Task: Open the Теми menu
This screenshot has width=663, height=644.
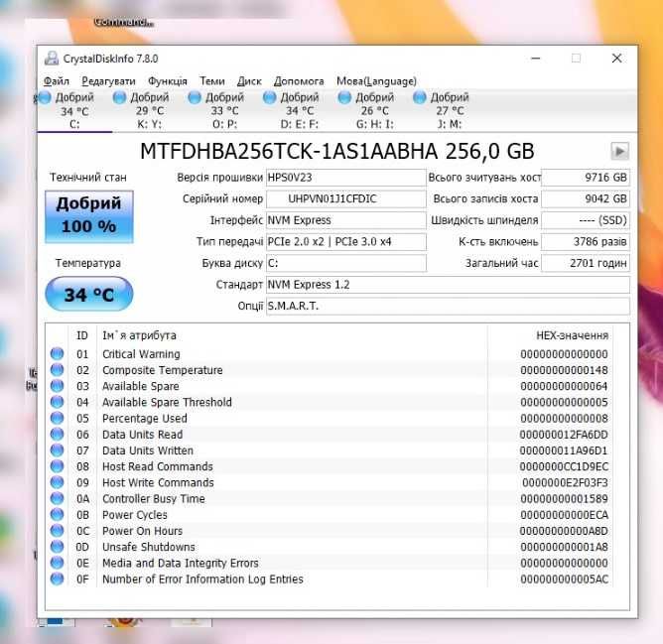Action: (x=211, y=80)
